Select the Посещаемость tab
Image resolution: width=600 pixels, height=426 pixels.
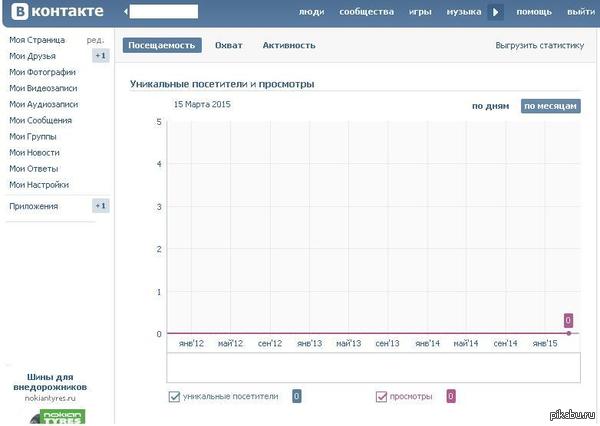coord(162,45)
